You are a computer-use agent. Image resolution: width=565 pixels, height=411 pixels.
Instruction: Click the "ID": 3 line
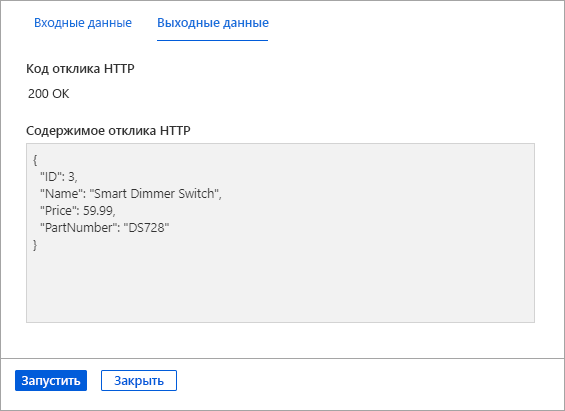(x=59, y=177)
